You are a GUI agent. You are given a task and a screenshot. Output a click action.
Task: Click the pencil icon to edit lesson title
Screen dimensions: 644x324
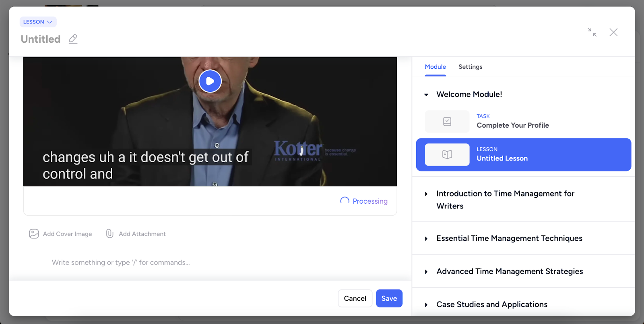tap(73, 39)
